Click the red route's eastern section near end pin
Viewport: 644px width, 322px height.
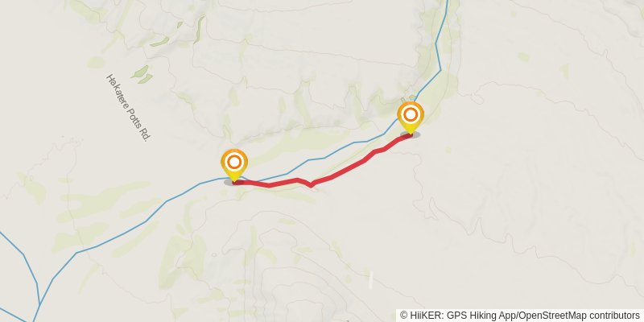click(x=390, y=144)
